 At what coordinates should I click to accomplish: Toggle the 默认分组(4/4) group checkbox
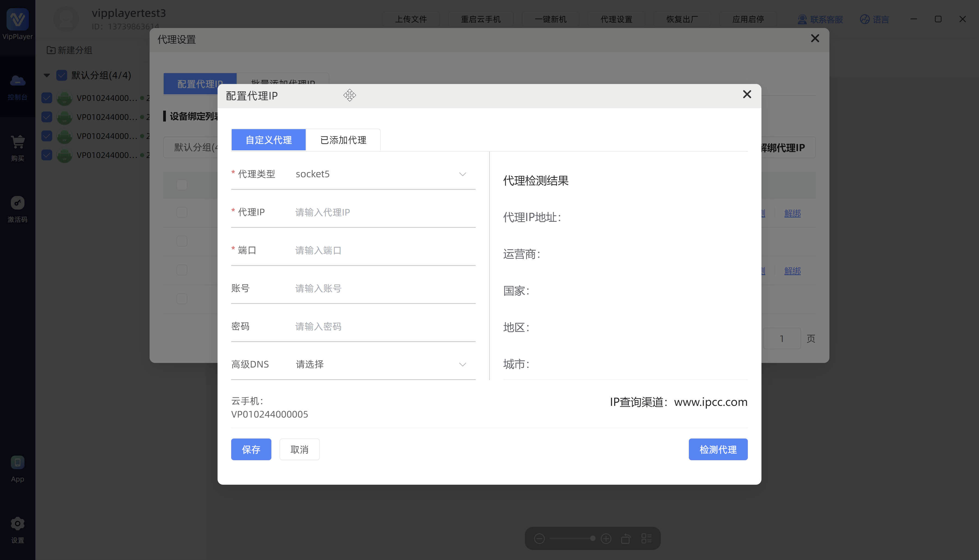click(61, 75)
